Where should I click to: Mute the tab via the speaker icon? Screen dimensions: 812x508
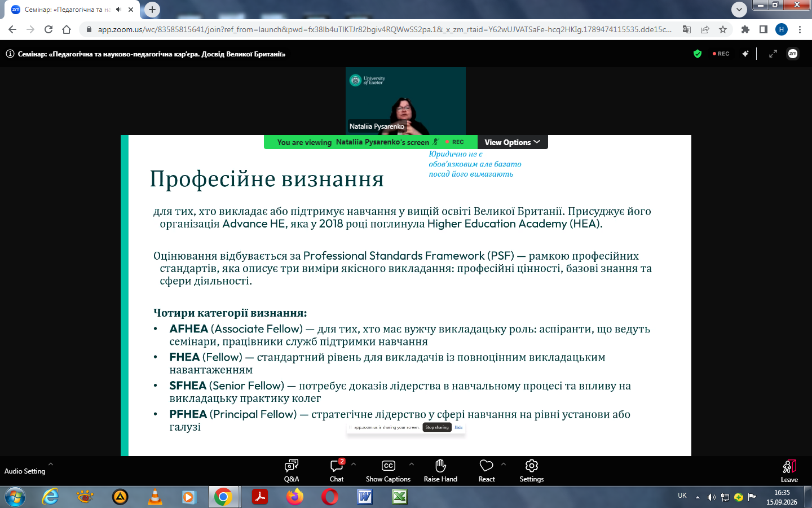[119, 10]
